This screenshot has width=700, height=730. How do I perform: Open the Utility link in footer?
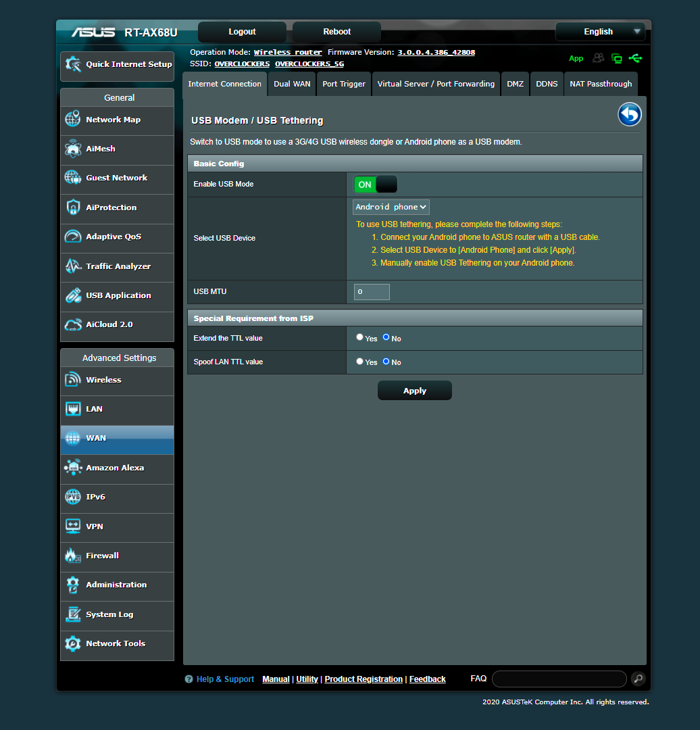click(307, 679)
